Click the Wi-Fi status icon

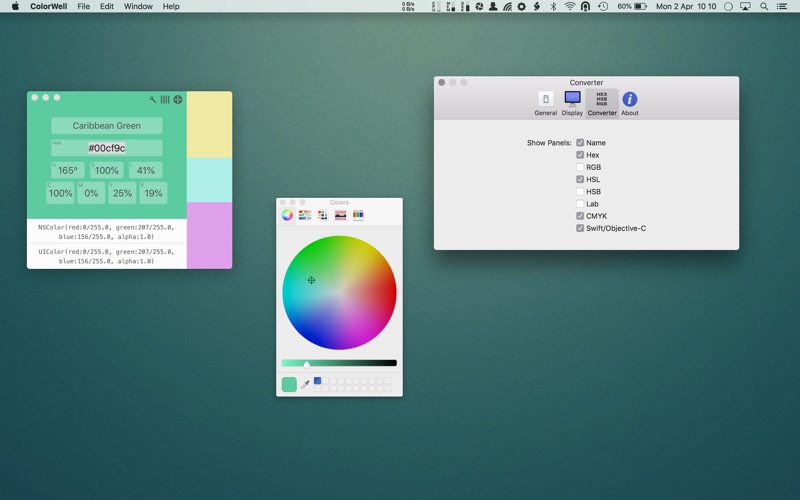click(x=569, y=6)
